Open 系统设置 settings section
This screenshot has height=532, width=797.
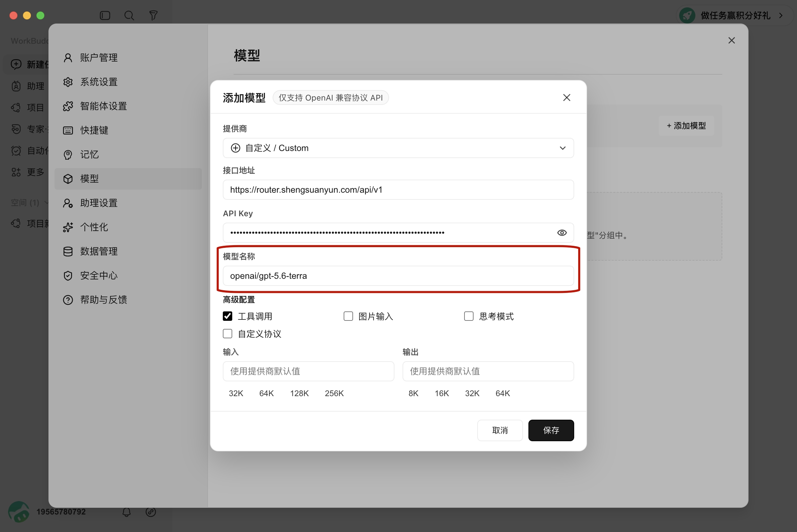[128, 82]
